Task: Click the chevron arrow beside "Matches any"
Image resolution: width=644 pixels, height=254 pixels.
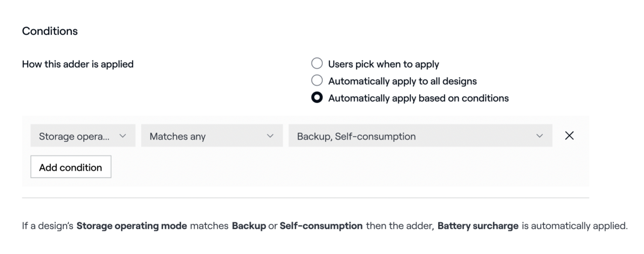Action: (x=270, y=136)
